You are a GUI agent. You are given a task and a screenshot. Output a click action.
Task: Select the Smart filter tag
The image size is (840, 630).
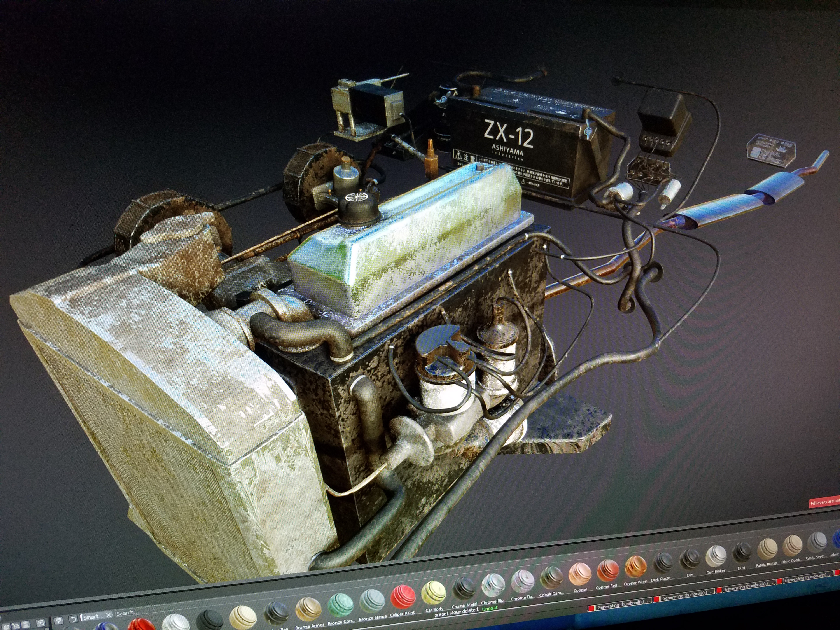pyautogui.click(x=96, y=616)
